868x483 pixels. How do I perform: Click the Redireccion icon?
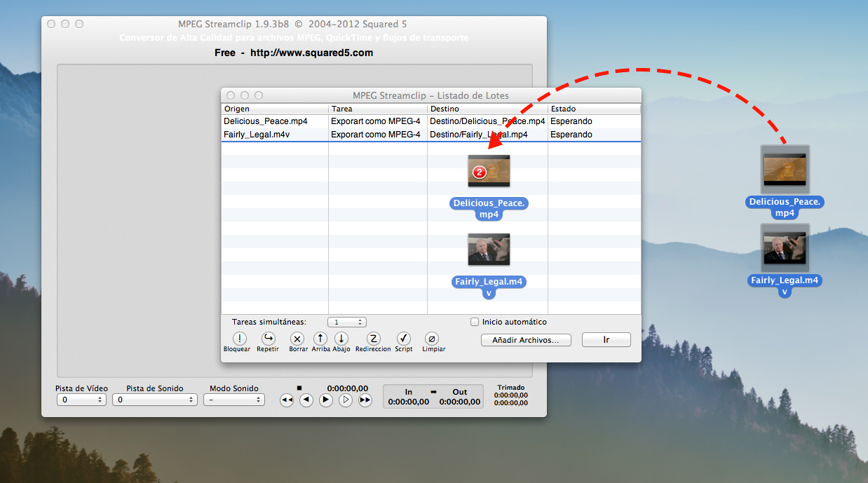[373, 339]
